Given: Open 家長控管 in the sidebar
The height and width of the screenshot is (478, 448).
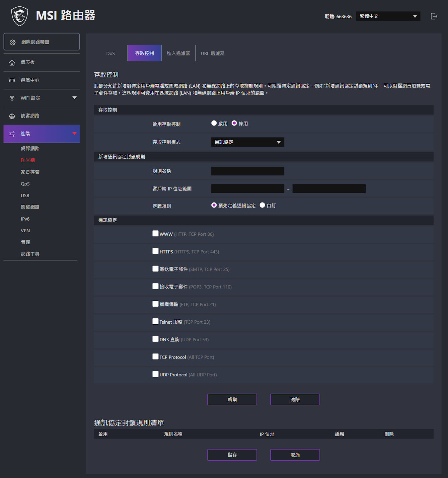Looking at the screenshot, I should [30, 172].
